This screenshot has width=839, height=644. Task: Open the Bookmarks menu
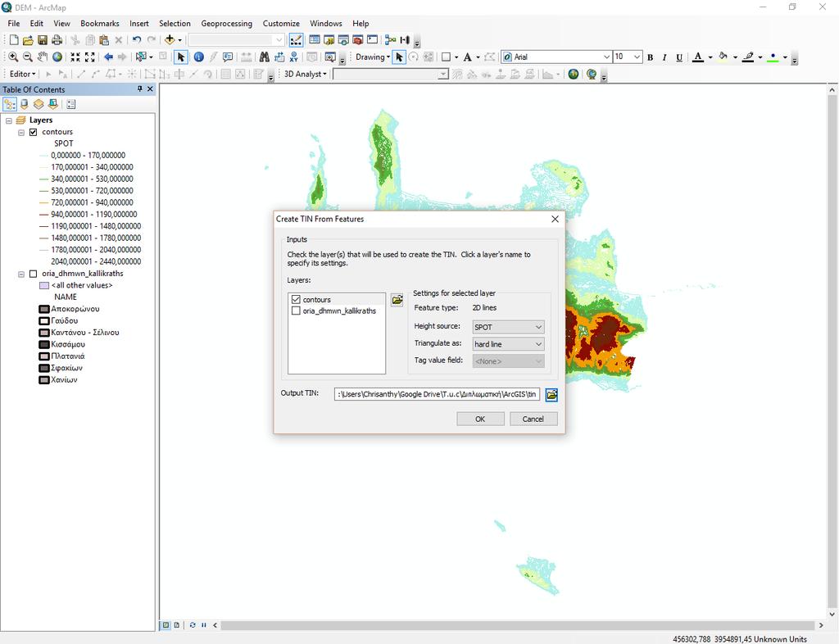tap(99, 24)
